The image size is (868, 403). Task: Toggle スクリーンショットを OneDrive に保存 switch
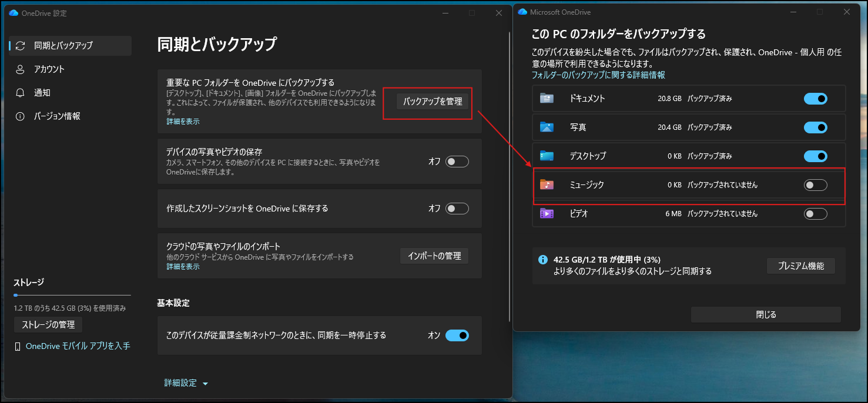point(457,209)
